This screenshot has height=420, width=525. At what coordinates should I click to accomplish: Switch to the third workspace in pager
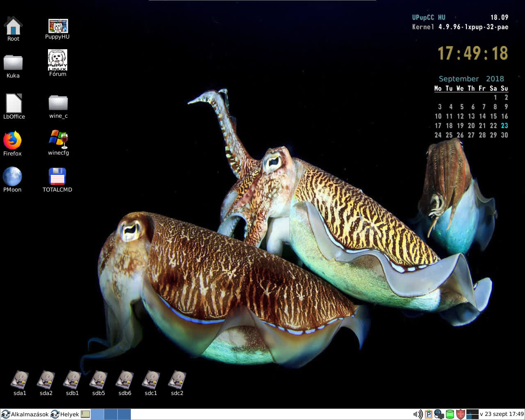pos(124,414)
